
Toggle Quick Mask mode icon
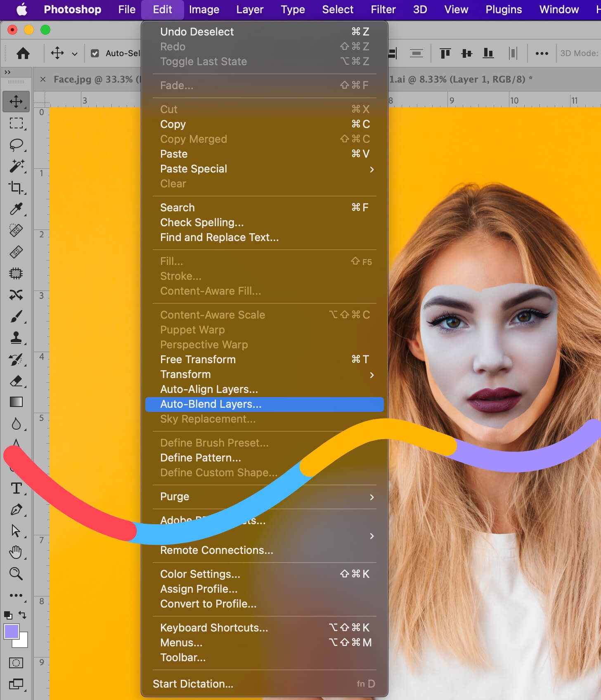pyautogui.click(x=16, y=663)
